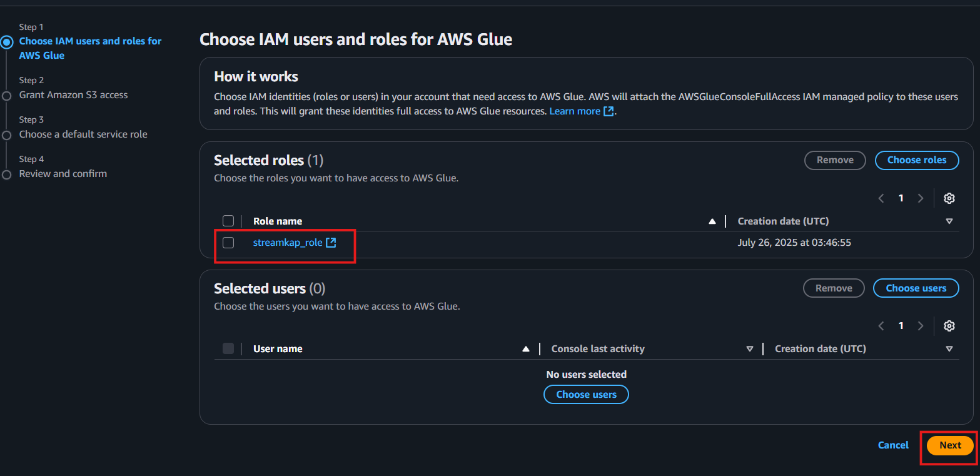Click external link icon next to streamkap_role

pos(331,243)
